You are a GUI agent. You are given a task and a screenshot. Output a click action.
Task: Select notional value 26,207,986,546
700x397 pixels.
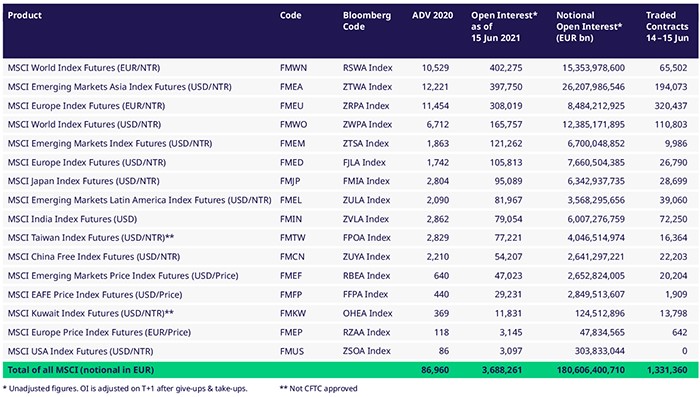tap(593, 87)
